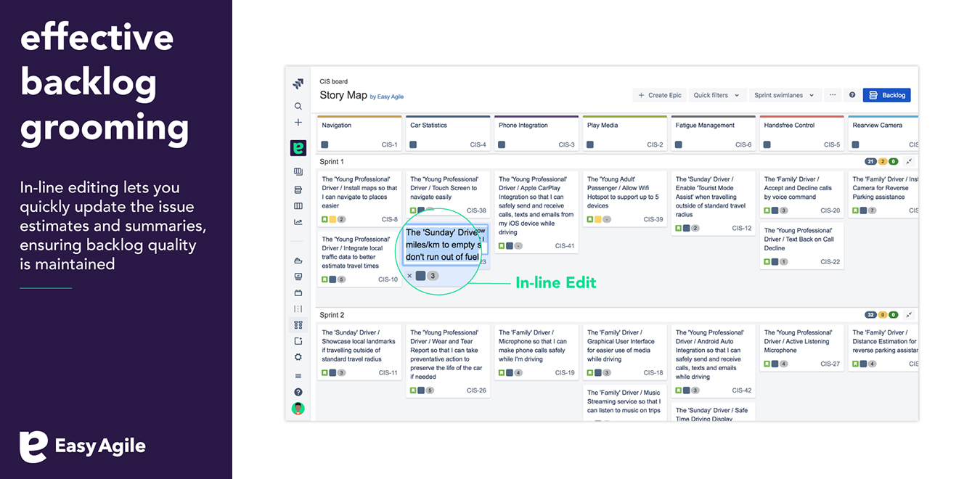This screenshot has width=980, height=479.
Task: Open issue key CIS-38
Action: pos(477,210)
